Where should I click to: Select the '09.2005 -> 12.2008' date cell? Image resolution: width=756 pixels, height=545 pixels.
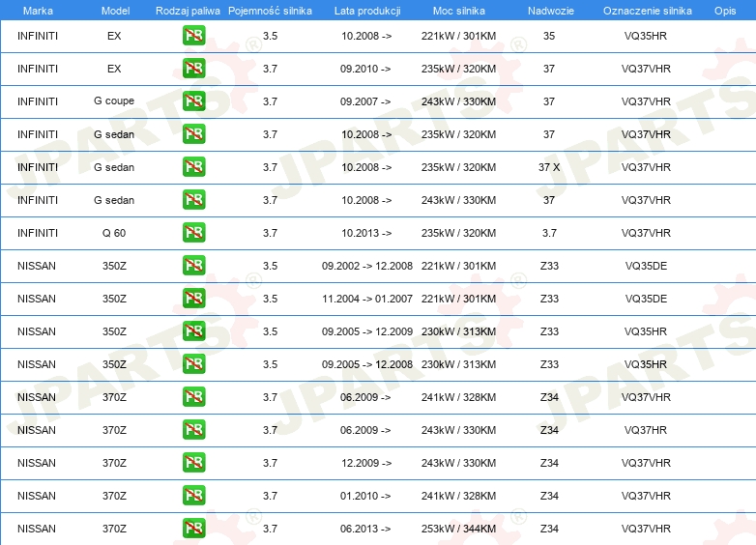(x=367, y=364)
